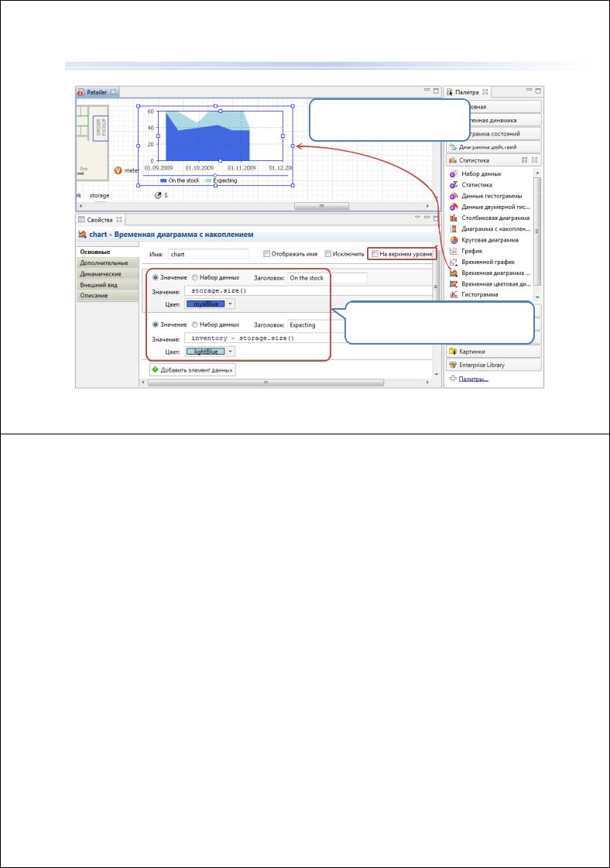Select the График plot icon

[454, 251]
